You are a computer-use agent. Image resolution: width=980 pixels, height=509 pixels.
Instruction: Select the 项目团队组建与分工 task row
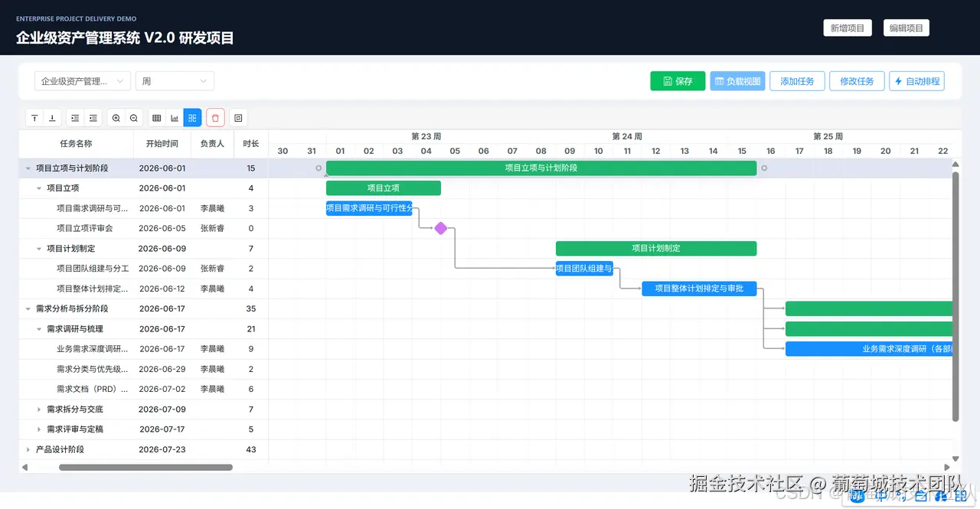(143, 269)
